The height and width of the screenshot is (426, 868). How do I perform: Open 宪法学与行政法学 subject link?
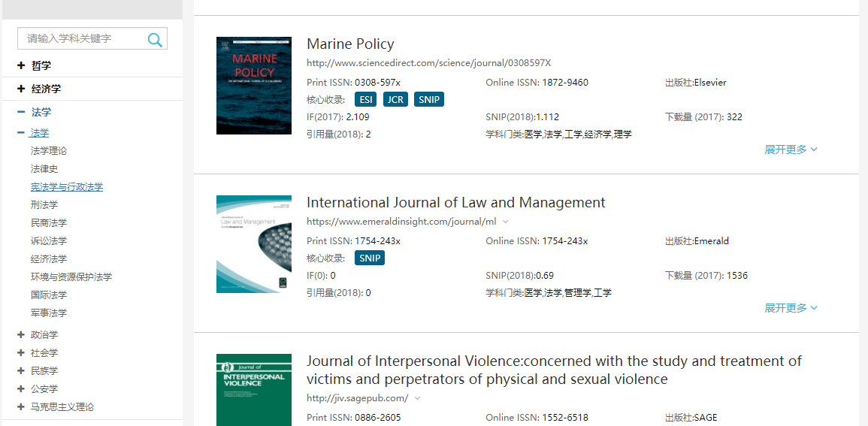click(x=67, y=187)
